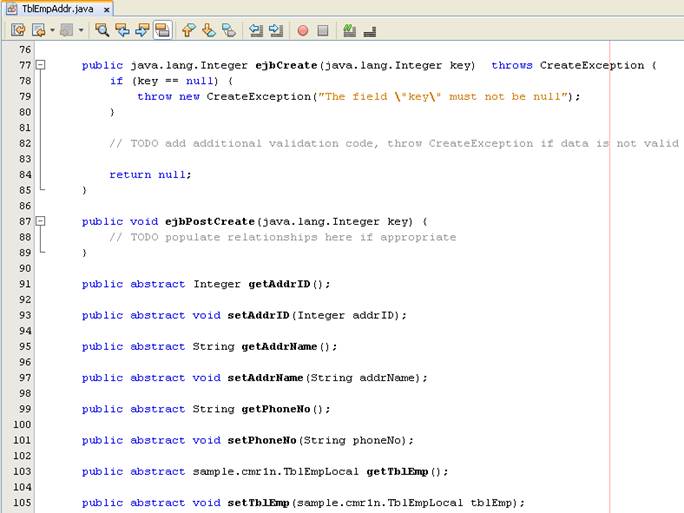The width and height of the screenshot is (684, 513).
Task: Click Shift Line Right icon
Action: click(x=276, y=30)
